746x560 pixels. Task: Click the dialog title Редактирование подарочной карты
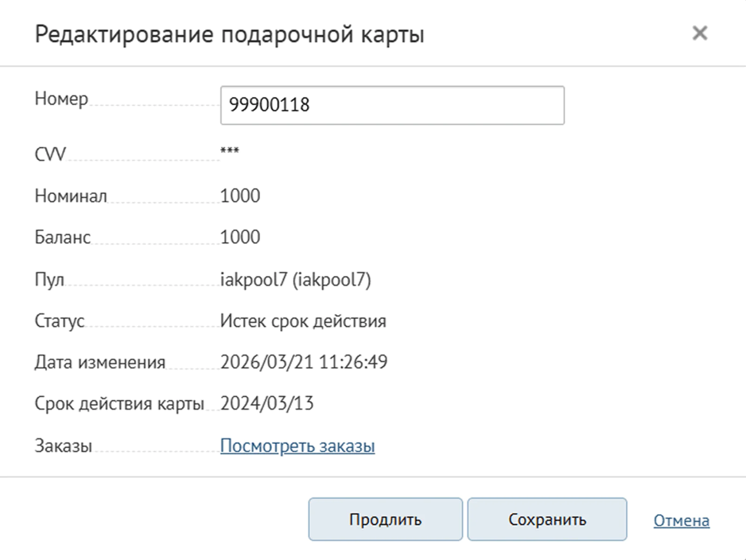[229, 34]
